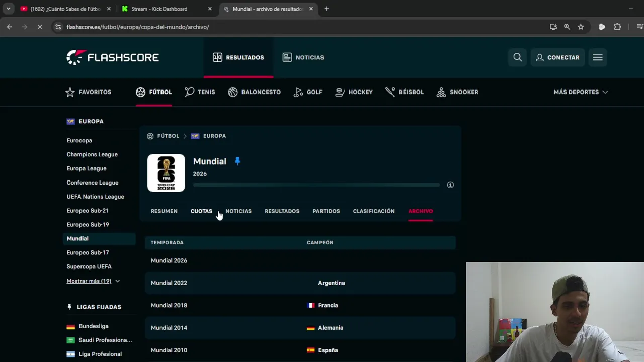
Task: Select the Archivo tab
Action: coord(421,211)
